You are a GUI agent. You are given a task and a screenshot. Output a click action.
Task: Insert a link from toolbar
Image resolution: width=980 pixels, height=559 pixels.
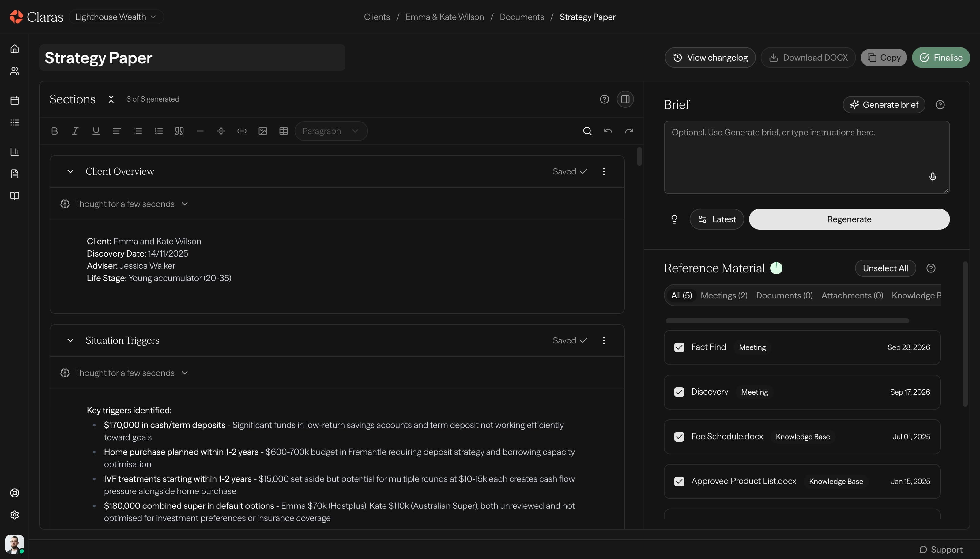242,131
